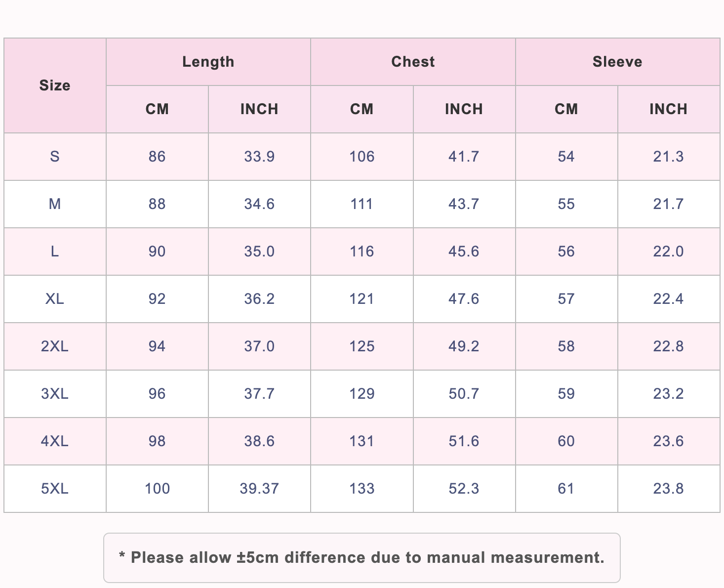Click the 21.3 sleeve inch value
Viewport: 724px width, 588px height.
(668, 157)
